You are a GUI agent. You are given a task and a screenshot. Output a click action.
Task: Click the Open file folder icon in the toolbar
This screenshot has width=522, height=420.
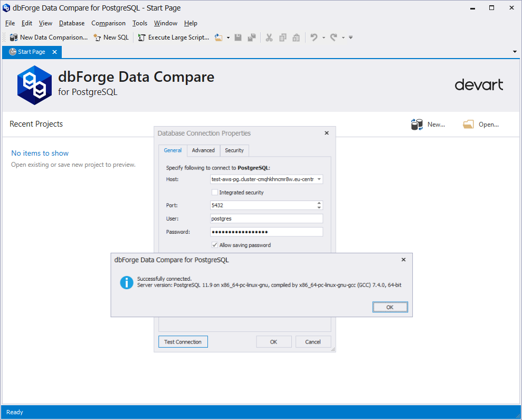[x=219, y=37]
